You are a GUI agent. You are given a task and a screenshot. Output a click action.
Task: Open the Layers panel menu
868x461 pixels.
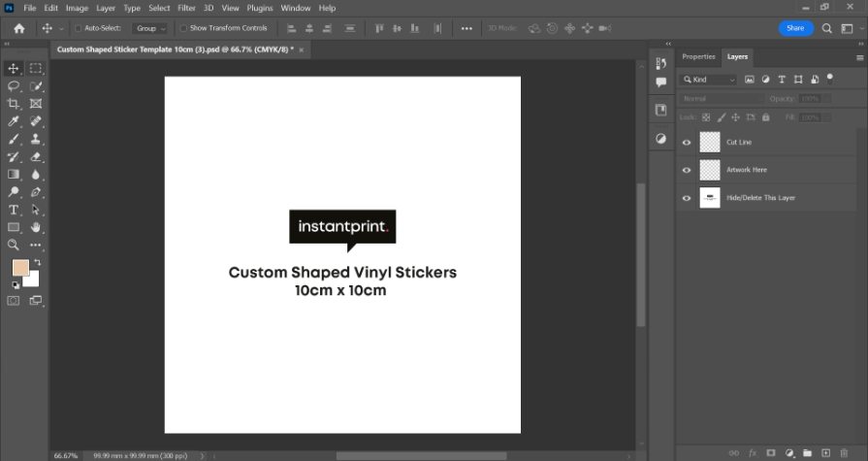(859, 57)
